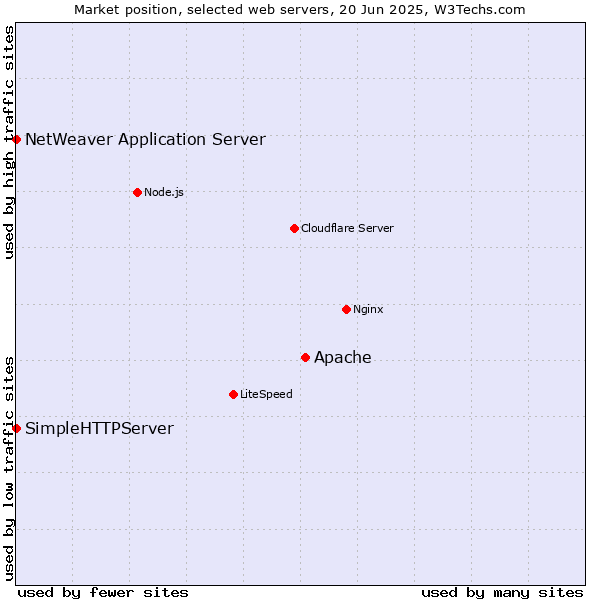Select the LiteSpeed label text
This screenshot has width=600, height=600.
(266, 394)
